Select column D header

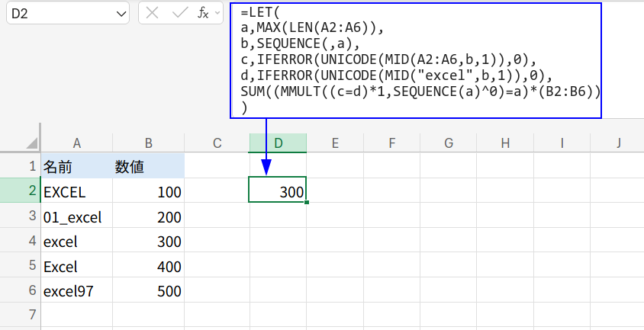pos(278,143)
